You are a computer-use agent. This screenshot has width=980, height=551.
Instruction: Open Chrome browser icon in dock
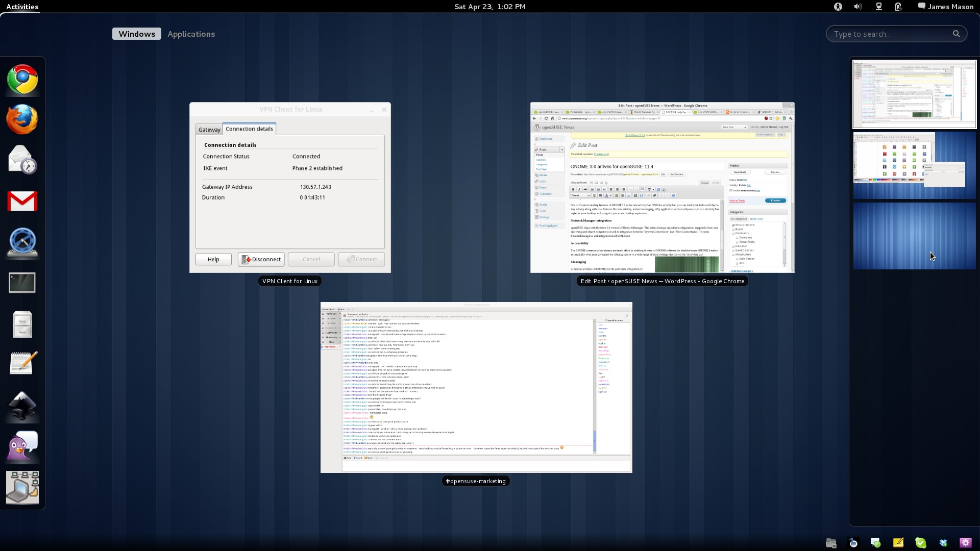[22, 80]
